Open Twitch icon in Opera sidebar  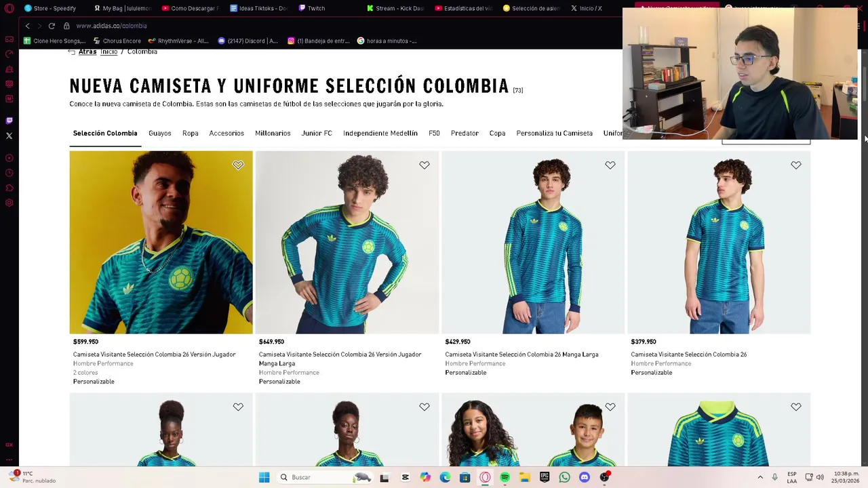pos(9,121)
